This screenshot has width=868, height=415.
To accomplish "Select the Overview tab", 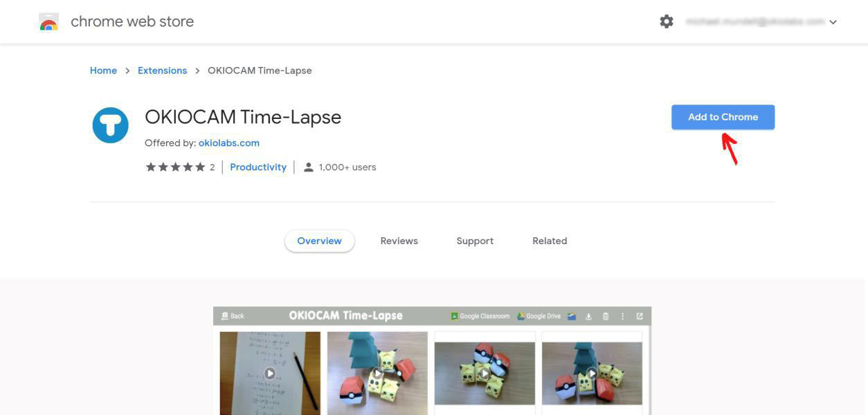I will click(x=319, y=241).
